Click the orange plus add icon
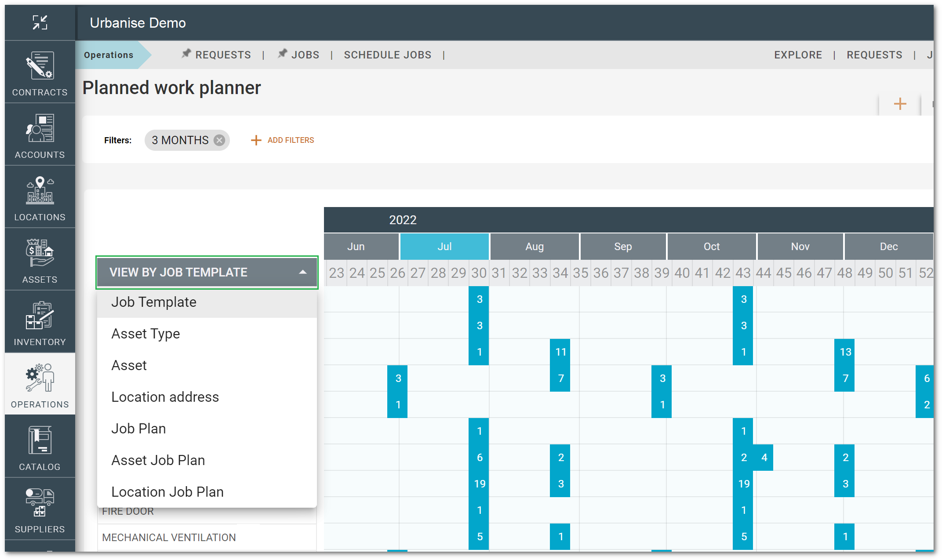 point(900,104)
